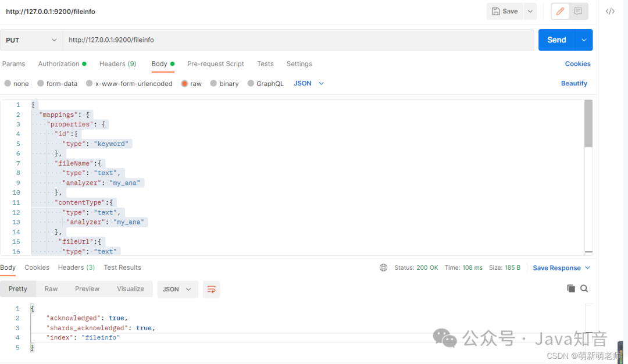Click the Time 108 ms text
This screenshot has width=628, height=364.
click(463, 267)
